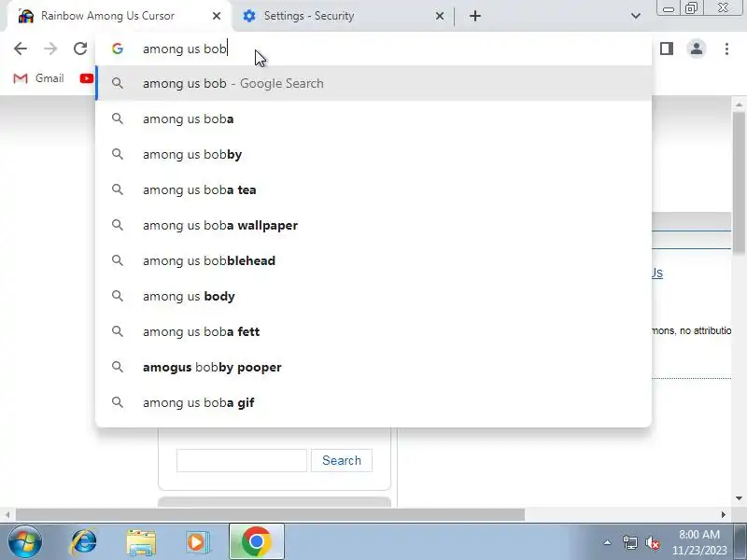
Task: Pick the 'among us body' suggestion
Action: [x=373, y=296]
